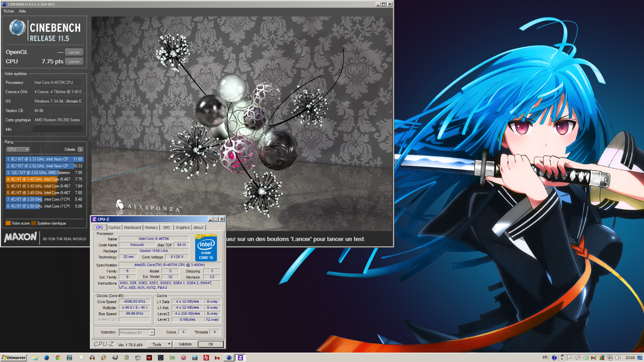Switch to the Mainboard tab in CPU-Z

[133, 227]
